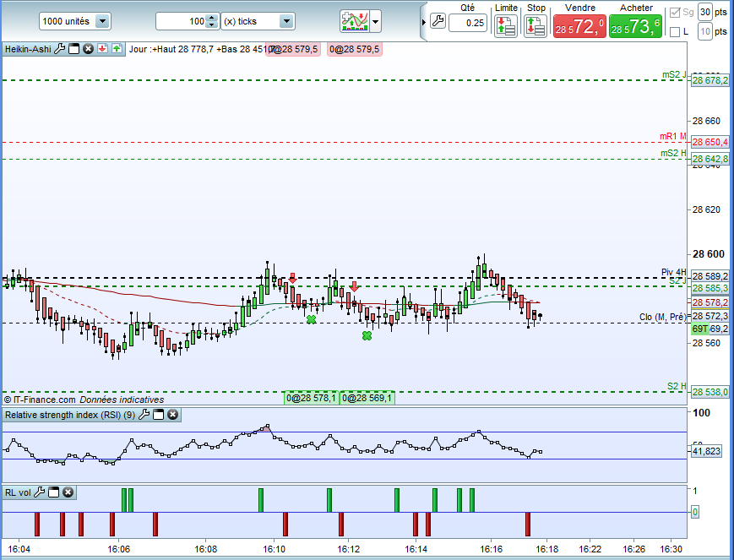Maximize the RL vol panel window icon

point(54,492)
